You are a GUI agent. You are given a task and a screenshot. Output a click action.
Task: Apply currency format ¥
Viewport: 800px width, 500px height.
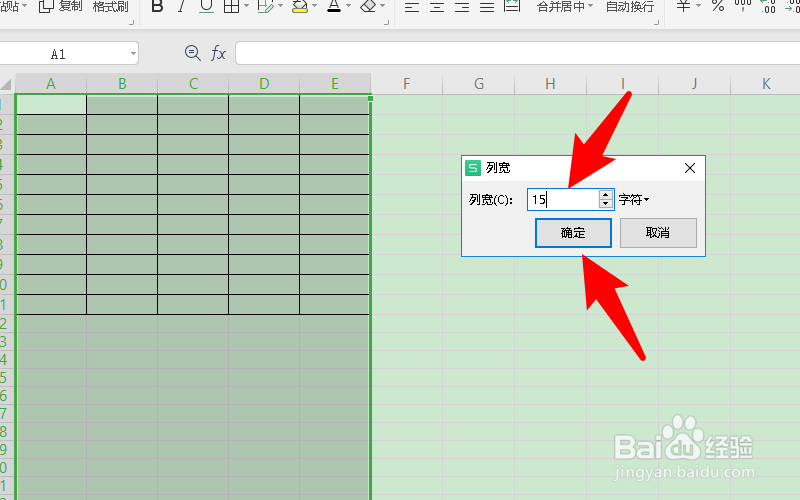point(684,6)
